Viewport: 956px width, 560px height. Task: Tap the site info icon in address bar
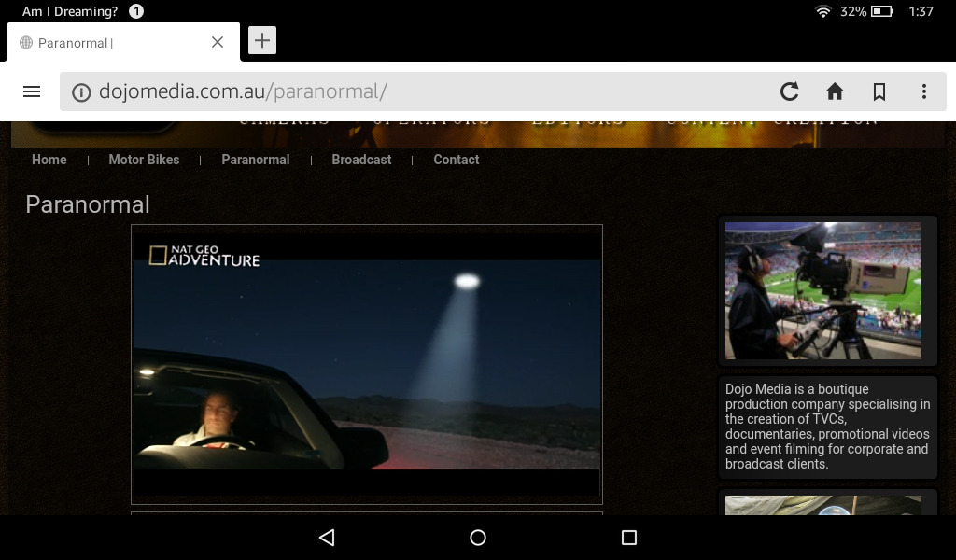[x=81, y=92]
